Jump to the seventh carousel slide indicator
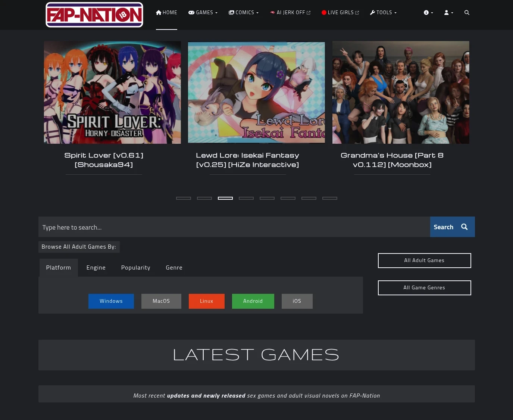The image size is (513, 420). (309, 198)
